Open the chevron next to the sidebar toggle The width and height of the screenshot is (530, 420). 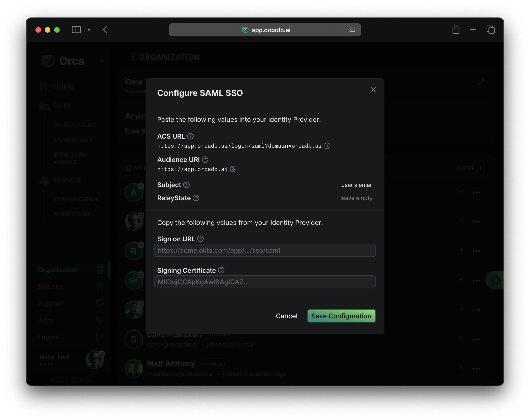pos(89,30)
